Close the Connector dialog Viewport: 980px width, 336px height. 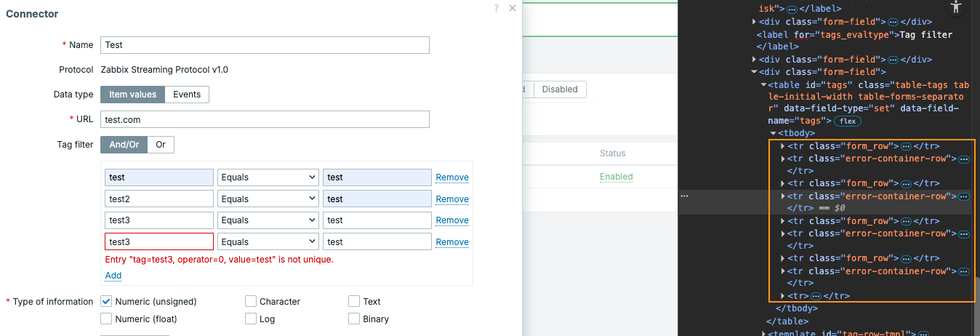tap(513, 8)
